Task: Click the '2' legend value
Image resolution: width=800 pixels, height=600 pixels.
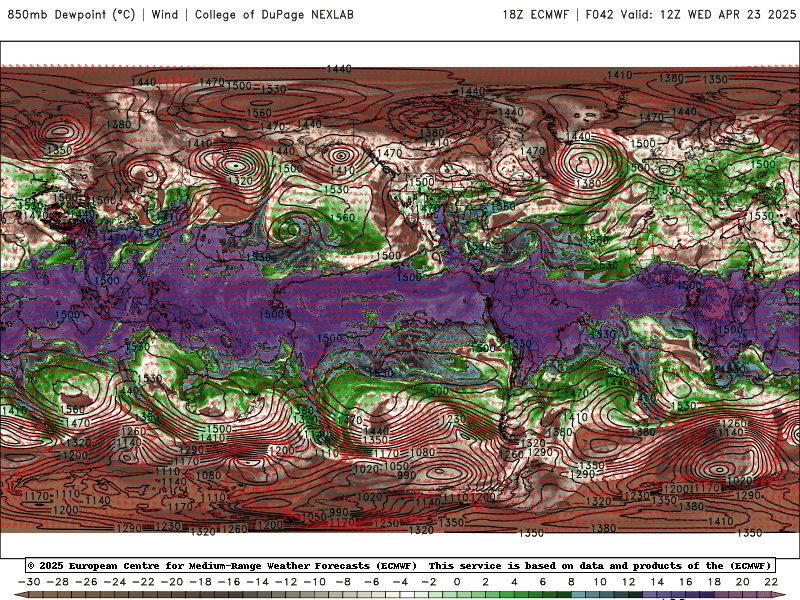Action: (x=486, y=582)
